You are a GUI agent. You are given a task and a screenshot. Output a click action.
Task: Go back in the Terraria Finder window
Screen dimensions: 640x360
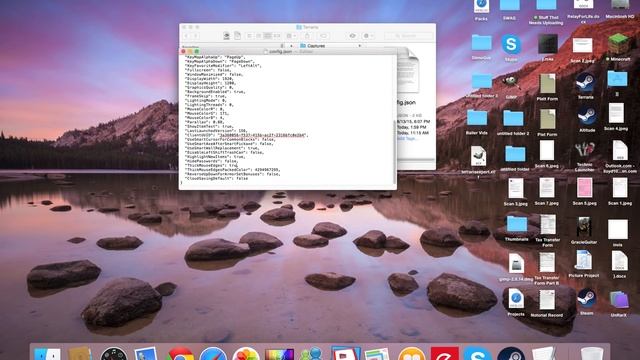pos(186,36)
